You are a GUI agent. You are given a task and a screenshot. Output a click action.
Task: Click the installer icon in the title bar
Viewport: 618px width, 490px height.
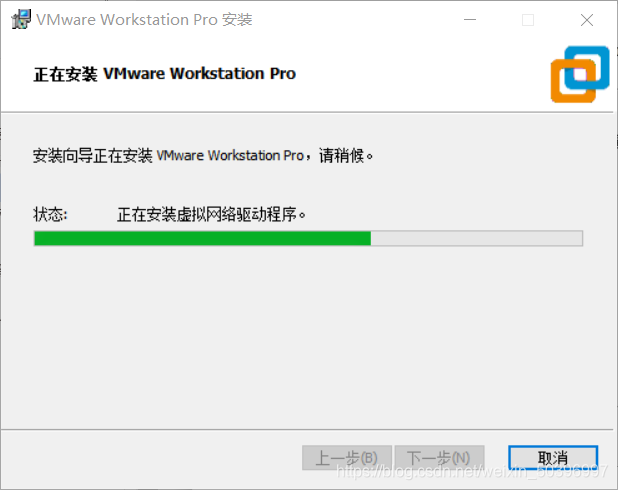click(21, 19)
